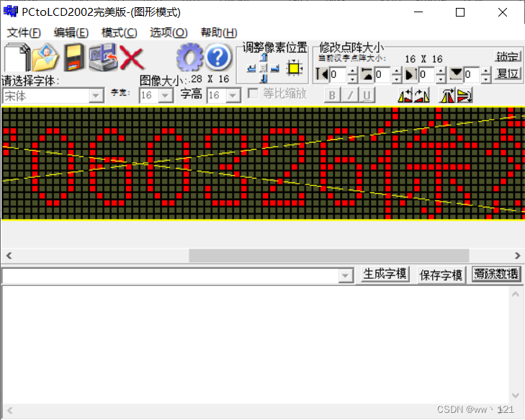The image size is (525, 420).
Task: Increase the left-edge value with up spinner
Action: coord(352,71)
